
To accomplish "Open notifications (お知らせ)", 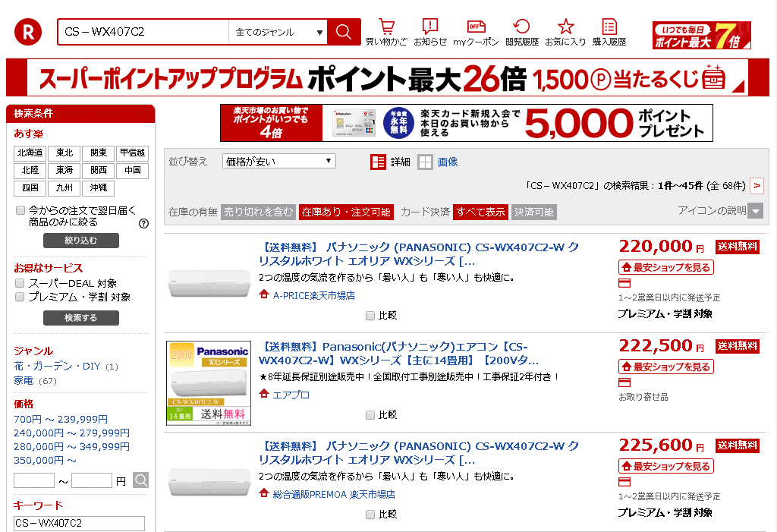I will click(x=430, y=32).
